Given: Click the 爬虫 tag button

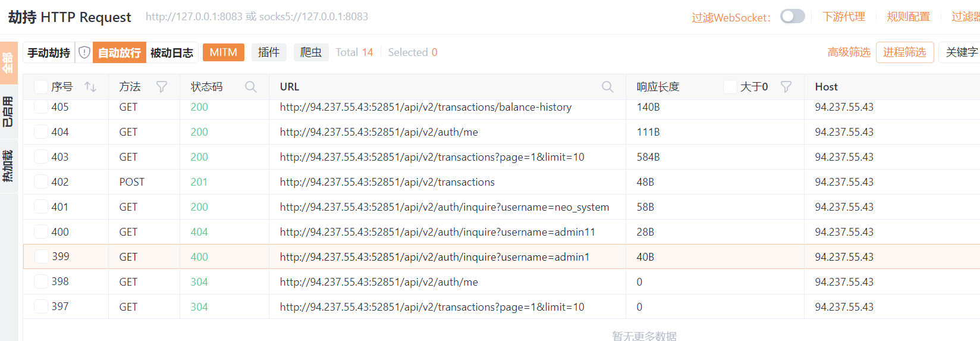Looking at the screenshot, I should tap(311, 52).
